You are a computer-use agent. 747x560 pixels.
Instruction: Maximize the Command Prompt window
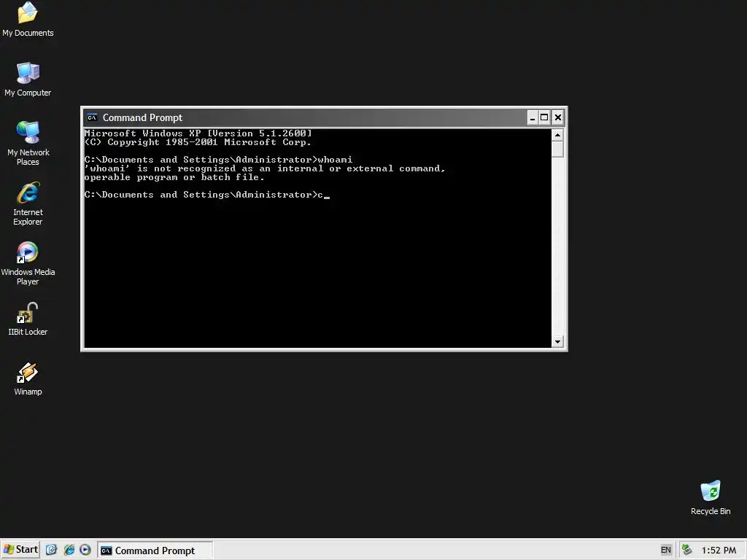[544, 117]
